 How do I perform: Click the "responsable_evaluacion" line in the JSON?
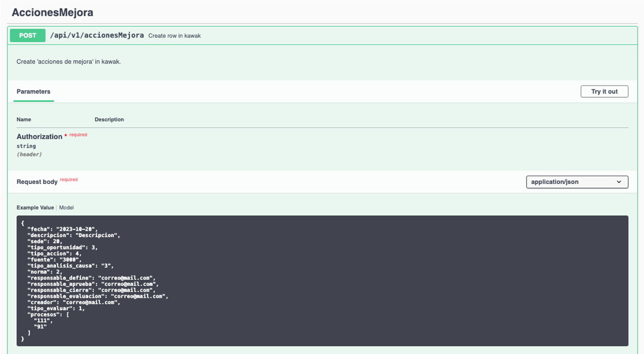[97, 296]
